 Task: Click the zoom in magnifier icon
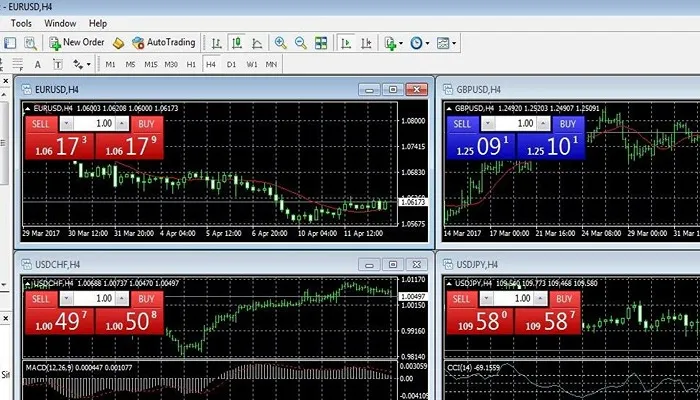coord(281,43)
